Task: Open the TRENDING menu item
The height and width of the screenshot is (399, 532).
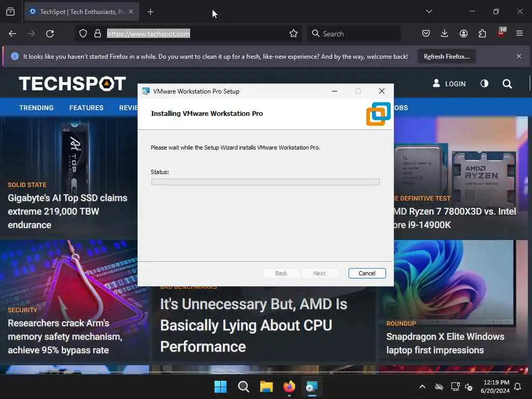Action: (x=36, y=108)
